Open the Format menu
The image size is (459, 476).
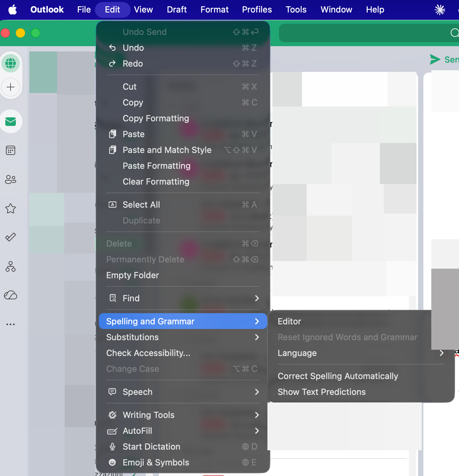(x=214, y=10)
